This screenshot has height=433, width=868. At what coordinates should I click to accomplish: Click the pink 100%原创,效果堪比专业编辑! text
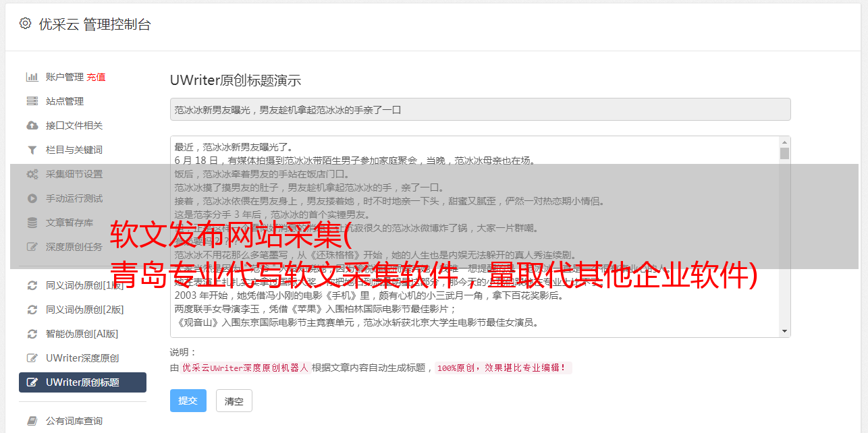[503, 368]
